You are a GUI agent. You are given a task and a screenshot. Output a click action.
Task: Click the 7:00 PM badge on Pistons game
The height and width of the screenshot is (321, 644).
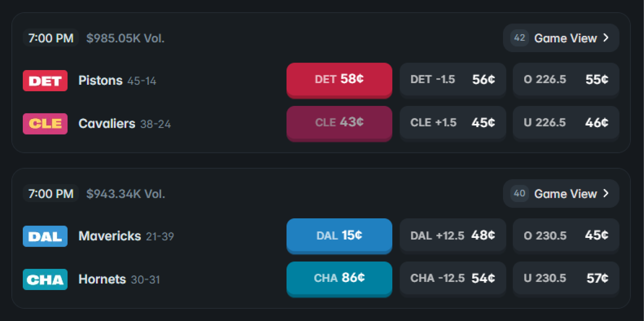pos(50,38)
